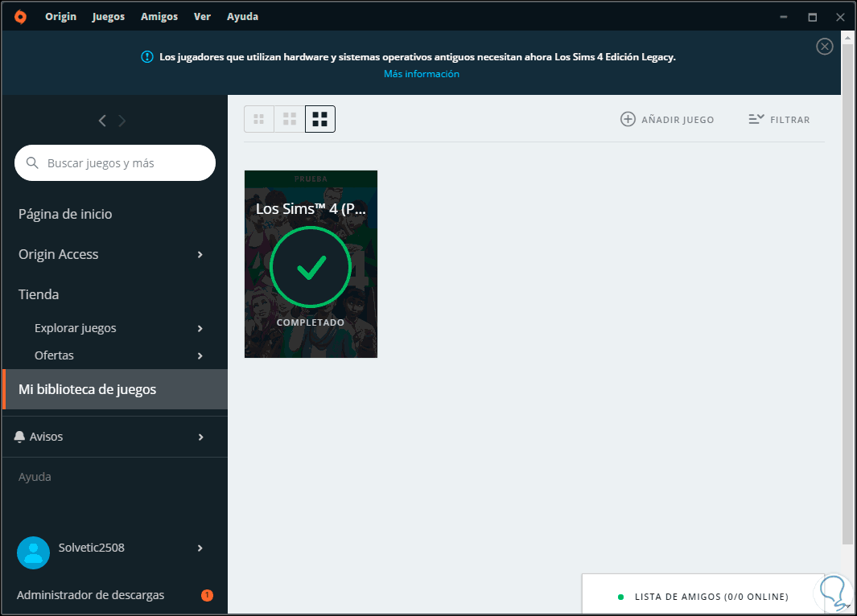Select Mi biblioteca de juegos

[x=115, y=389]
